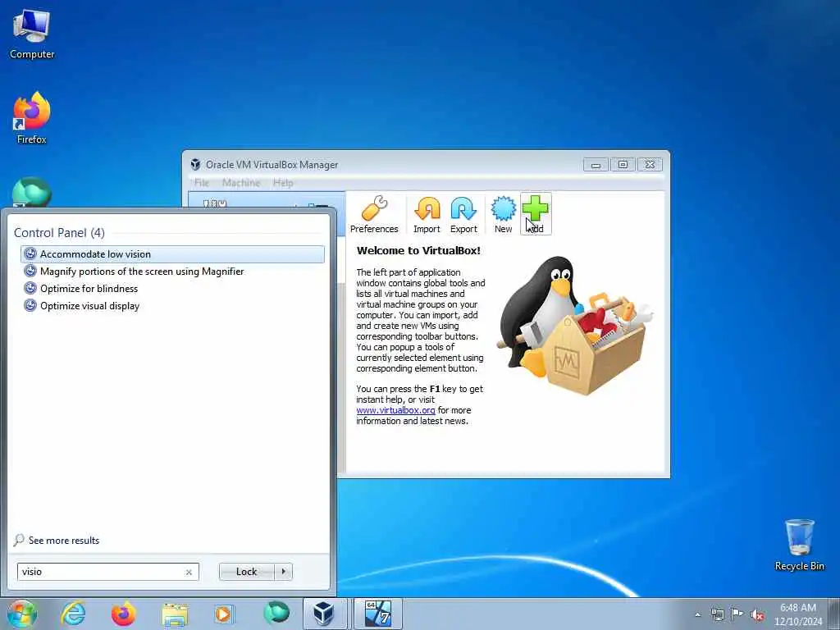840x630 pixels.
Task: Select the green globe desktop shortcut
Action: [32, 192]
